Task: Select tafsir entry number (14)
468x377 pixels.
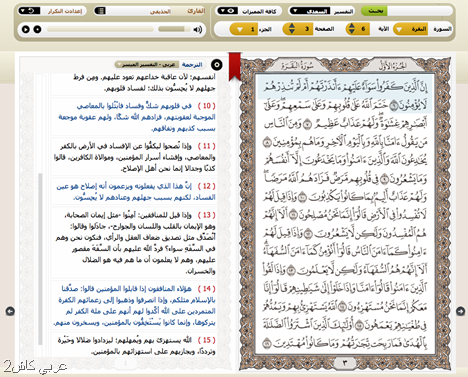Action: tap(134, 305)
